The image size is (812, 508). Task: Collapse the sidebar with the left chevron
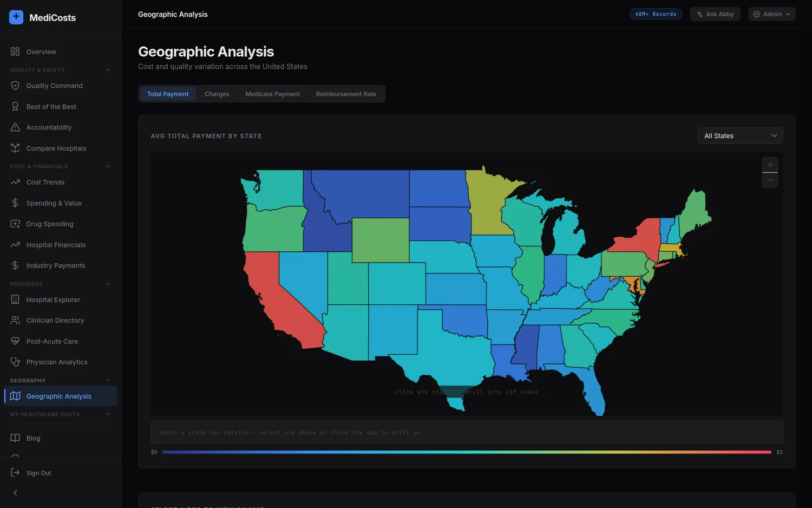pyautogui.click(x=15, y=493)
